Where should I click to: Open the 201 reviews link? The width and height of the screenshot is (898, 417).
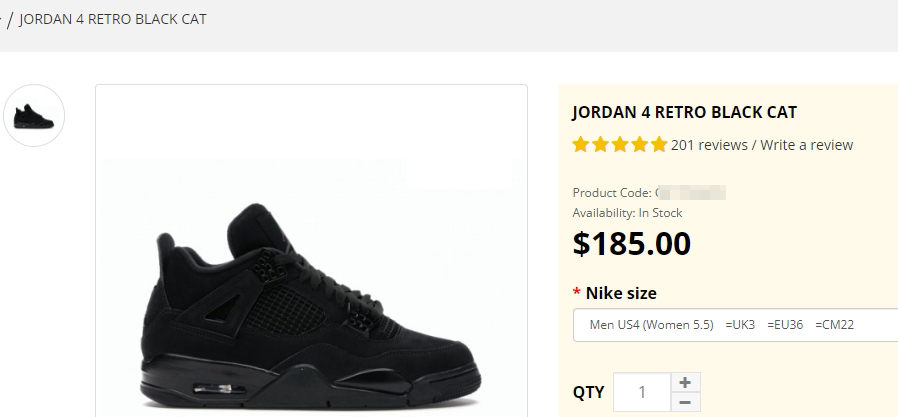pyautogui.click(x=709, y=145)
